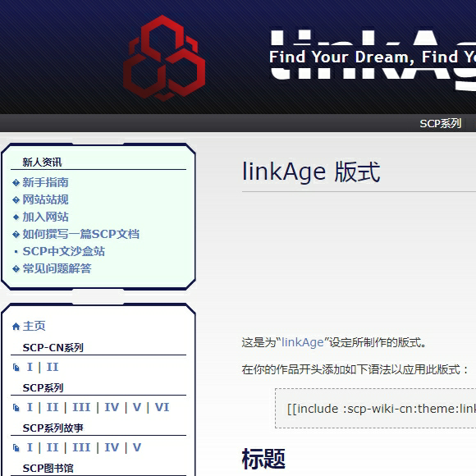Open SCP系列 series V
Viewport: 476px width, 476px height.
[137, 407]
